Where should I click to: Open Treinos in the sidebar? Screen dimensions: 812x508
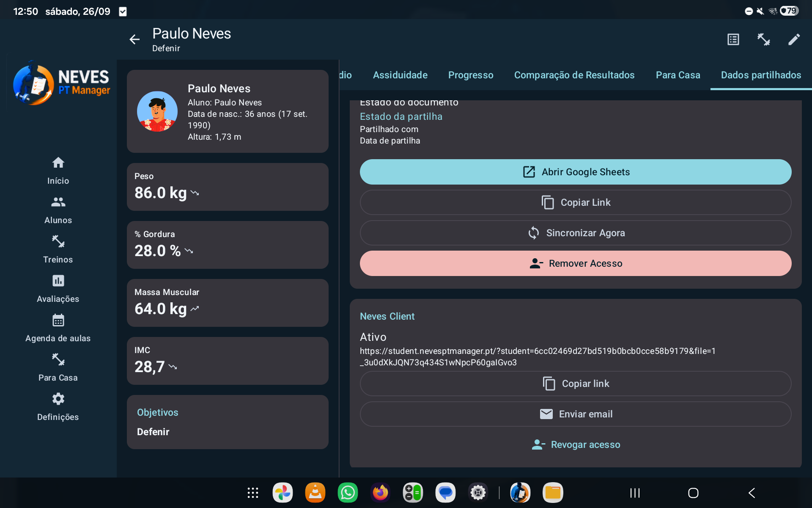click(58, 249)
